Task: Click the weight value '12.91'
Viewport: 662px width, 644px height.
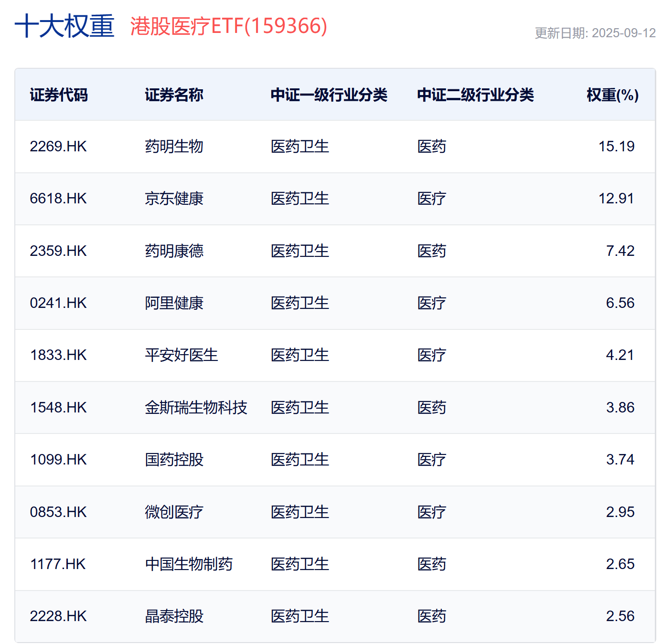Action: 617,199
